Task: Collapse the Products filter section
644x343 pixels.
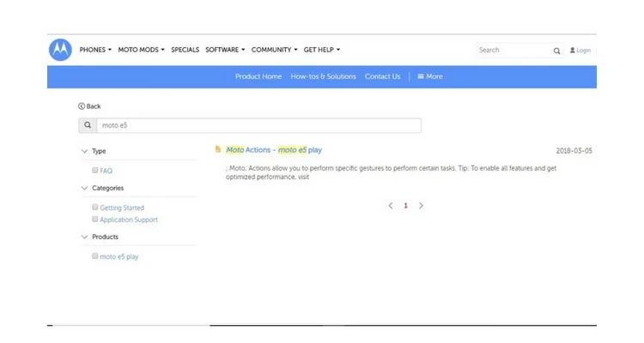Action: click(85, 237)
